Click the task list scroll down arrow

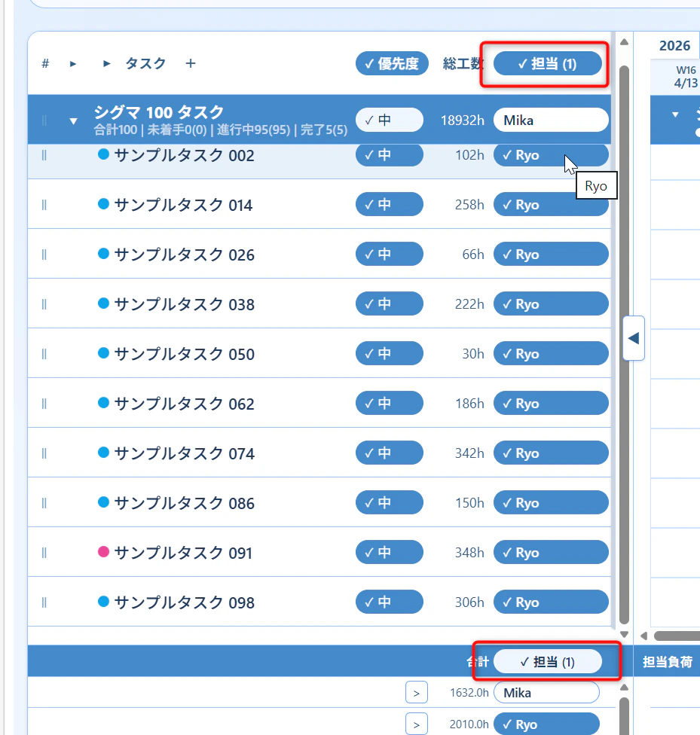pos(624,634)
